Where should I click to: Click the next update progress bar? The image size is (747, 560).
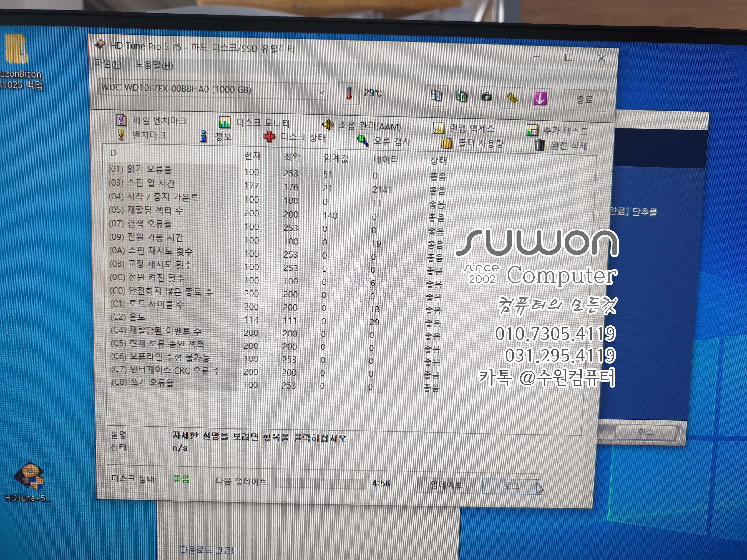click(x=320, y=483)
